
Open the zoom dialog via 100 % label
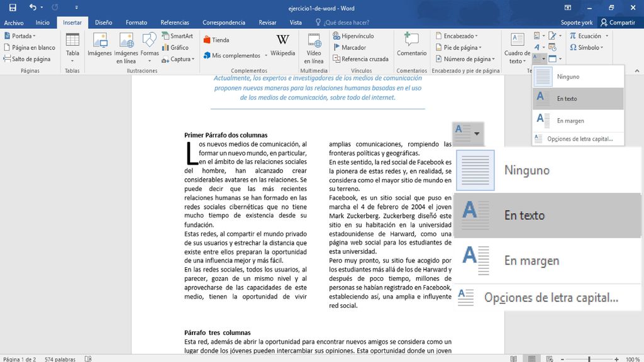click(x=633, y=359)
